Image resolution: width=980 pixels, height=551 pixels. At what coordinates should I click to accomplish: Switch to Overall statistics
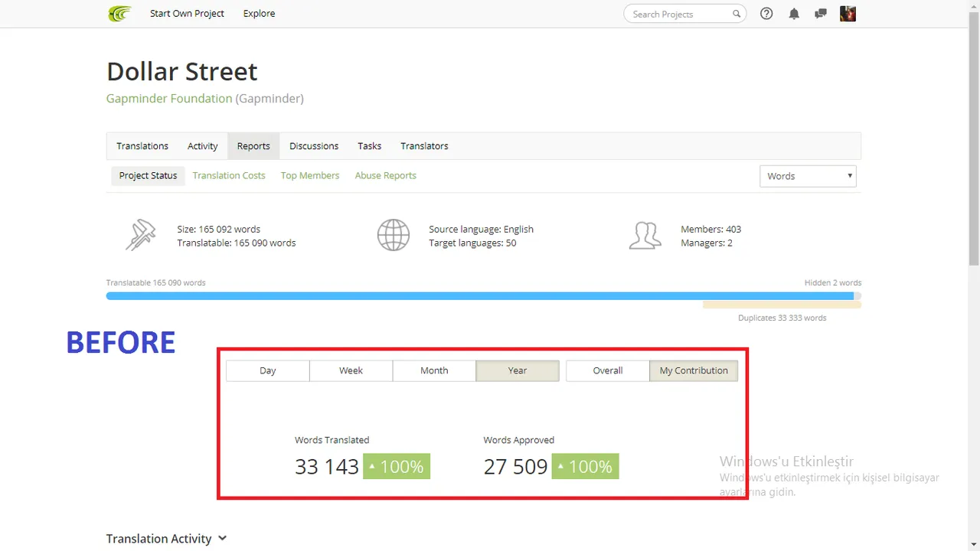click(608, 370)
